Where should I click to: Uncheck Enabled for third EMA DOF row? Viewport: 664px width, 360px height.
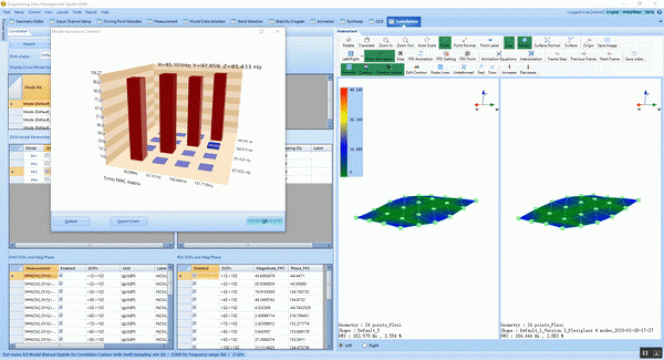tap(61, 292)
